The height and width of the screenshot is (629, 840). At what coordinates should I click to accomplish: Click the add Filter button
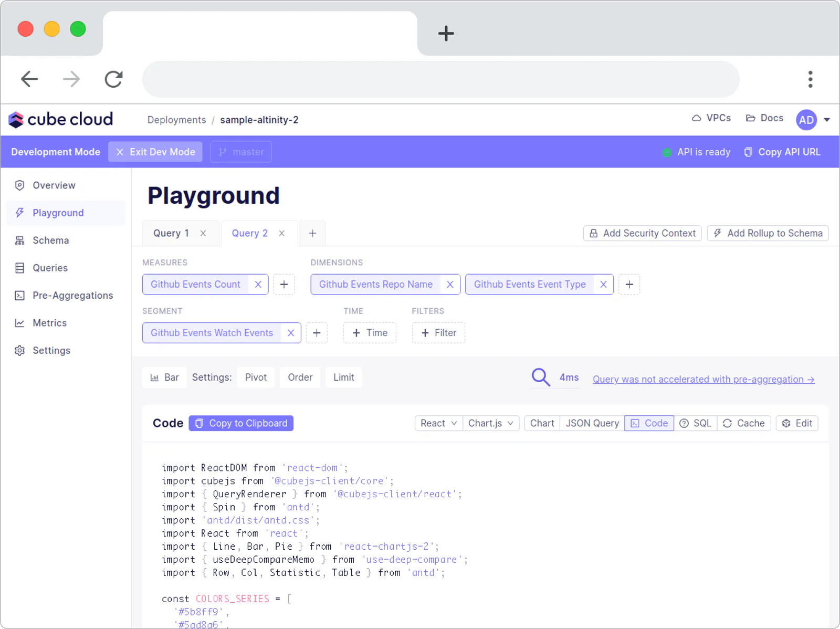[x=438, y=333]
